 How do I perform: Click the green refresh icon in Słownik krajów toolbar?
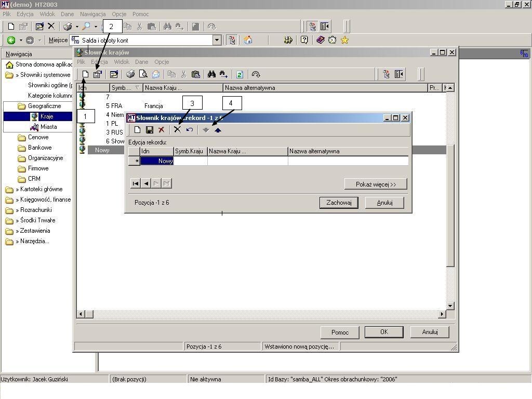(240, 74)
